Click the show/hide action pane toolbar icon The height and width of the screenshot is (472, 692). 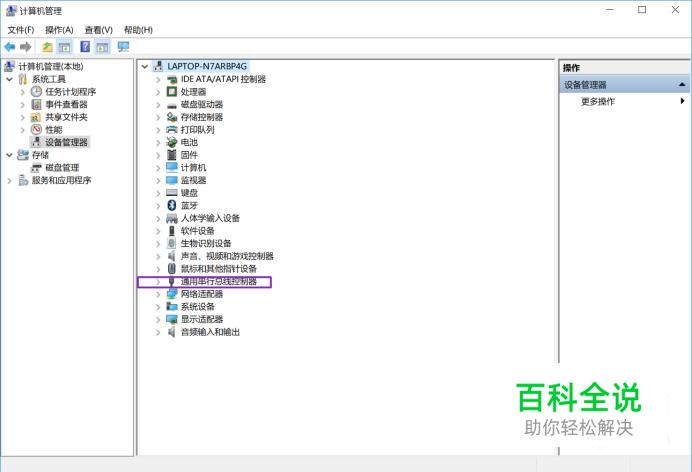pos(102,47)
